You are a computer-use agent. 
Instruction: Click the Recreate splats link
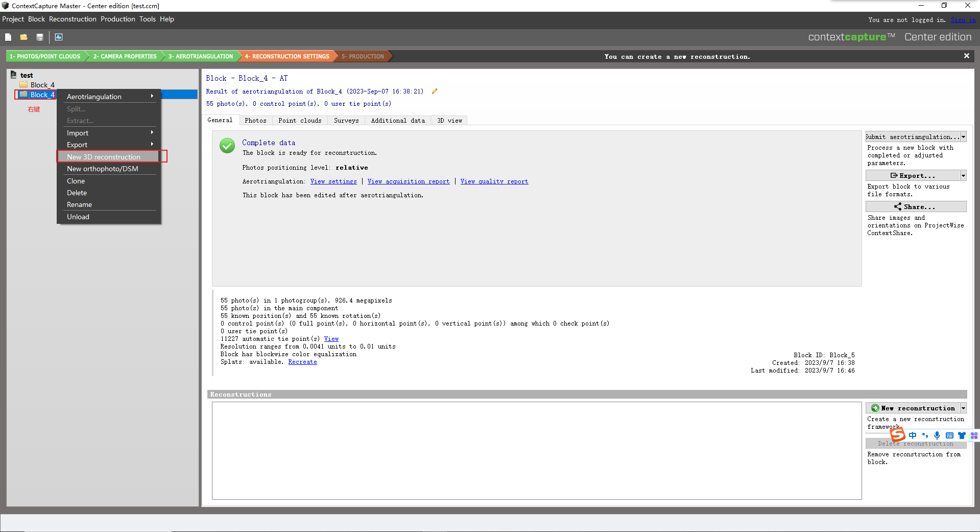(302, 362)
